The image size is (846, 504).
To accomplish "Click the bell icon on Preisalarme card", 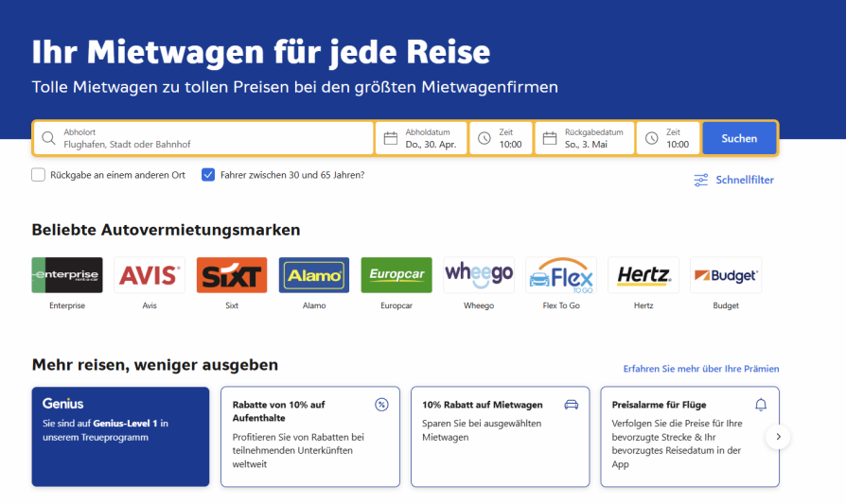I will coord(761,405).
